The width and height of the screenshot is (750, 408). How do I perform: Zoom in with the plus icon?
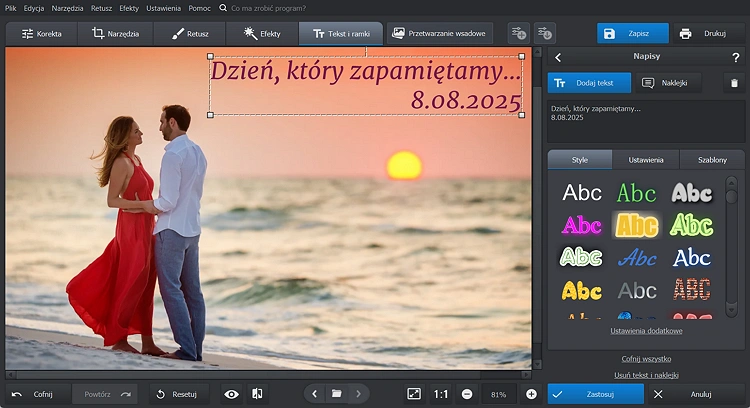point(531,394)
